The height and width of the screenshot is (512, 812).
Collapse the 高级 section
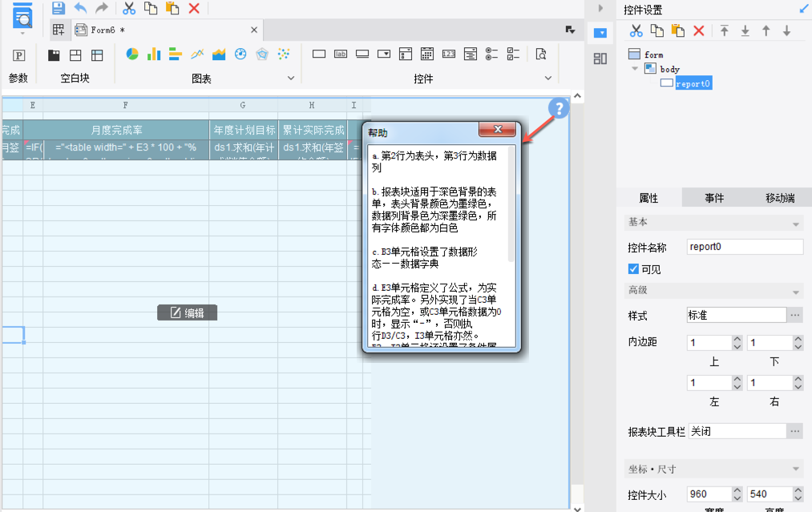(796, 292)
